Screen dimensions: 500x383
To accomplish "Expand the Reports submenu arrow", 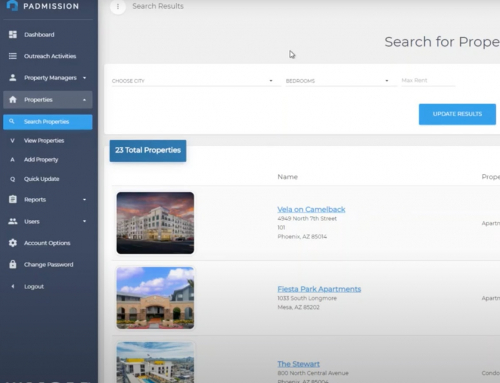I will pyautogui.click(x=84, y=199).
